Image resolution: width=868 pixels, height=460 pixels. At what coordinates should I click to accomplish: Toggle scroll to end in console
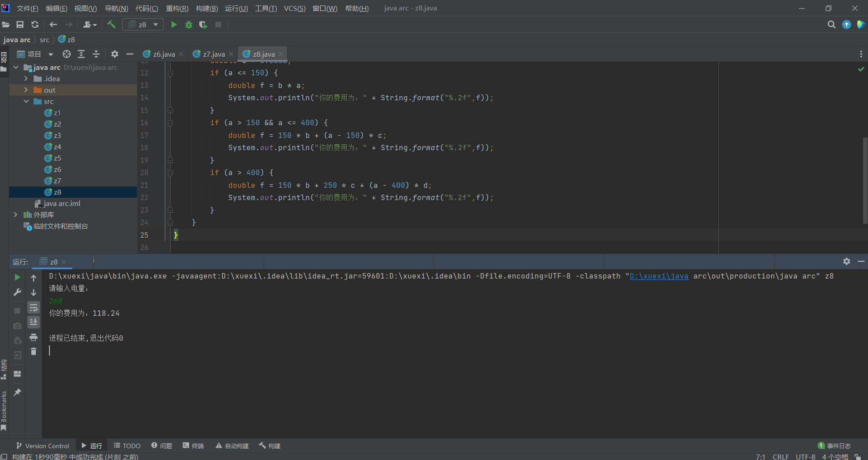tap(34, 322)
